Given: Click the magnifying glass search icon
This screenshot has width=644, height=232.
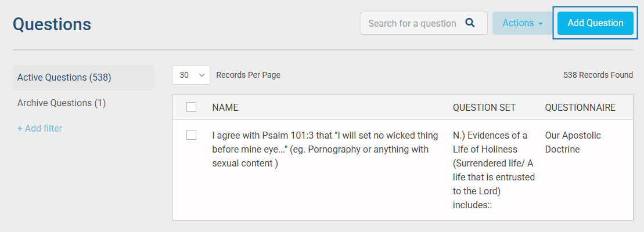Looking at the screenshot, I should [x=470, y=23].
